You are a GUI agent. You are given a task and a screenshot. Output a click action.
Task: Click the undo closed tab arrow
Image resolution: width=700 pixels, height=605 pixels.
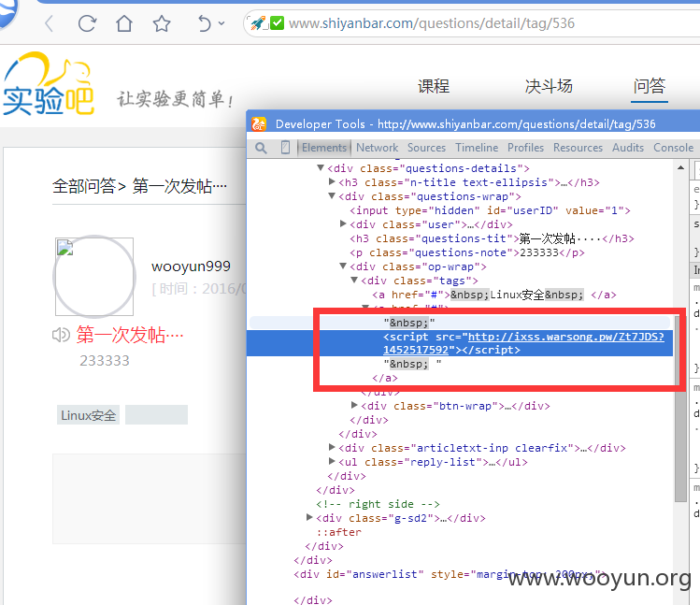[204, 23]
